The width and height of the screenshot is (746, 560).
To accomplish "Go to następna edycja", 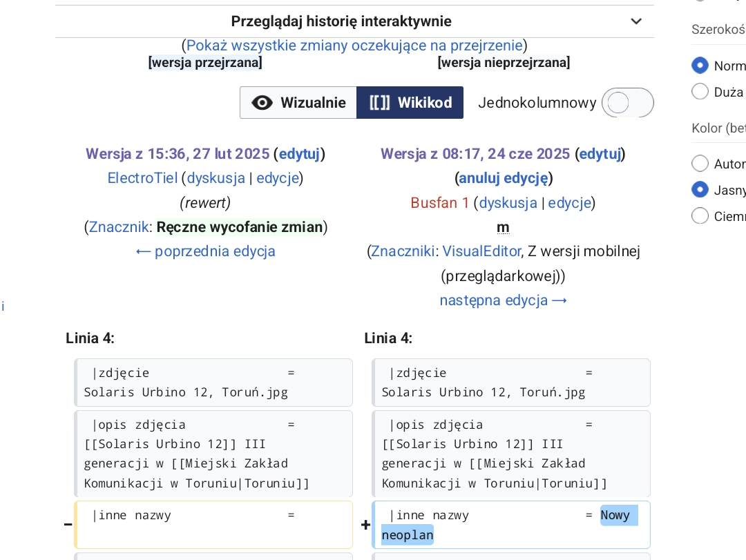I will click(504, 300).
